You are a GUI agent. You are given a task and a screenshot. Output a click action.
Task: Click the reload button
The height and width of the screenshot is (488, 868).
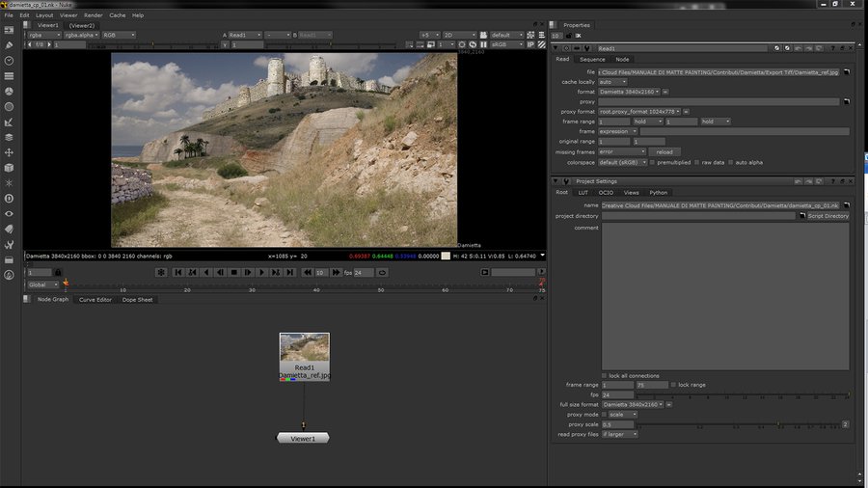point(665,151)
